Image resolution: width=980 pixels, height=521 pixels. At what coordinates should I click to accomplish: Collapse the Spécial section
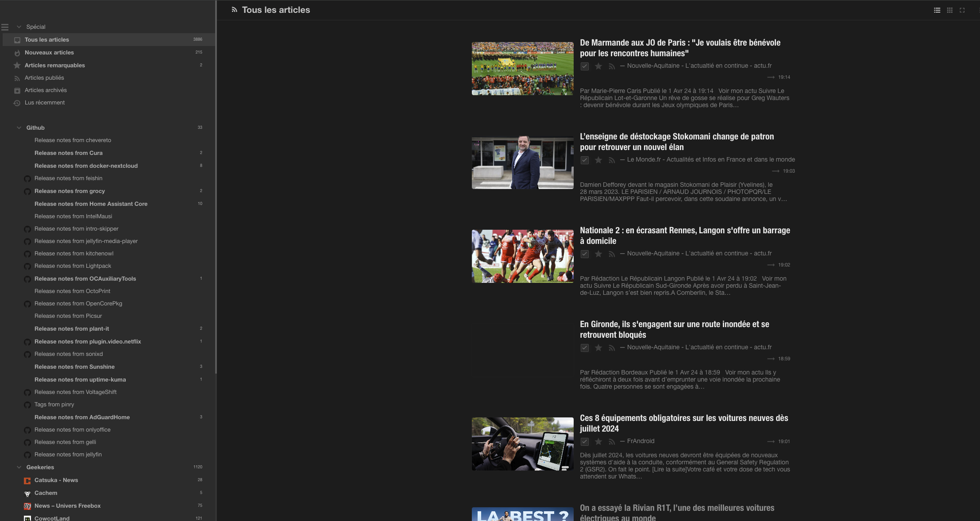(x=19, y=27)
